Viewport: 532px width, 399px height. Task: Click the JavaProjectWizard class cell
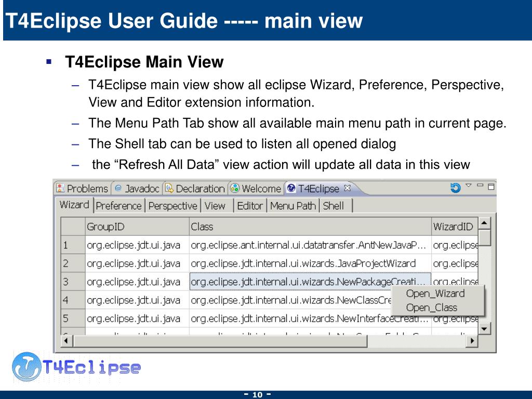[310, 263]
